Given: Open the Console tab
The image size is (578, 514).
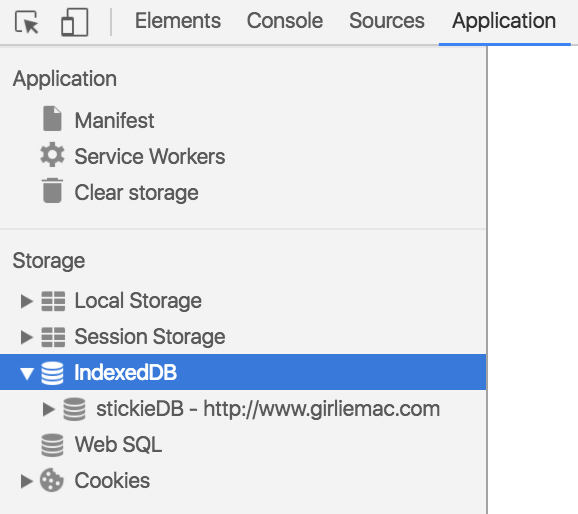Looking at the screenshot, I should coord(285,21).
